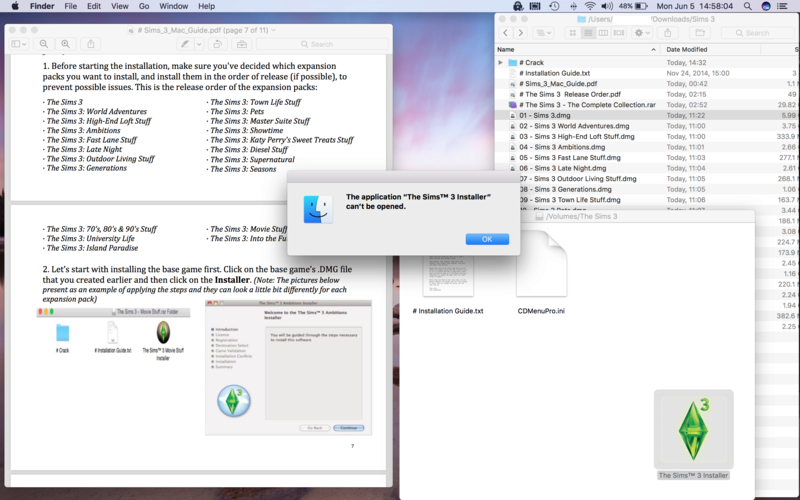Click OK in the can't be opened dialog

click(x=487, y=239)
